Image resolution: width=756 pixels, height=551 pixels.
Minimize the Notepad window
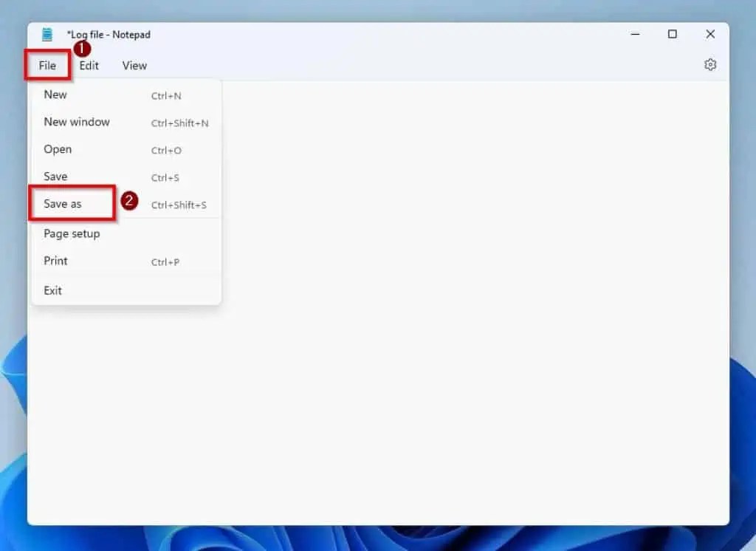635,34
